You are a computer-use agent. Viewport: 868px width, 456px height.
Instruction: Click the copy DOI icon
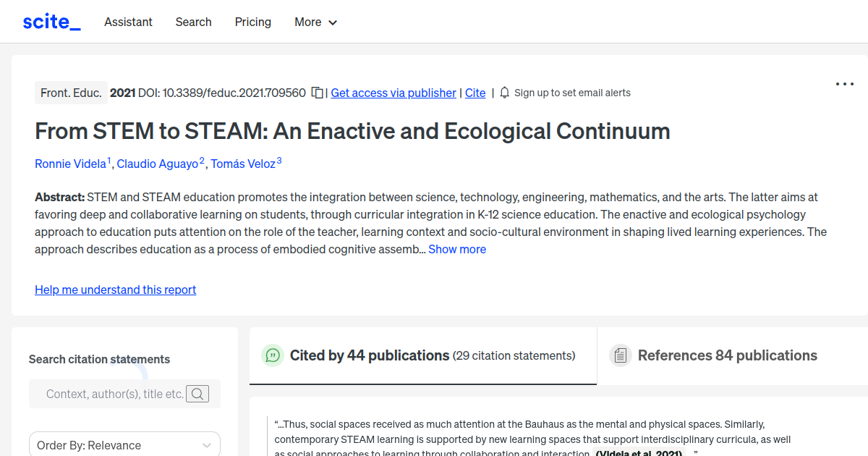(317, 93)
